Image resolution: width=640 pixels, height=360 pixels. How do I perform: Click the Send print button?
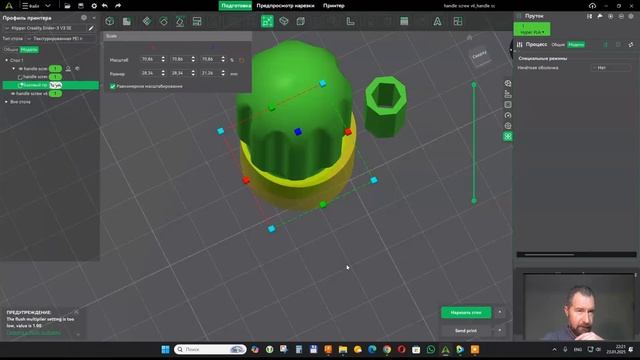pyautogui.click(x=466, y=331)
